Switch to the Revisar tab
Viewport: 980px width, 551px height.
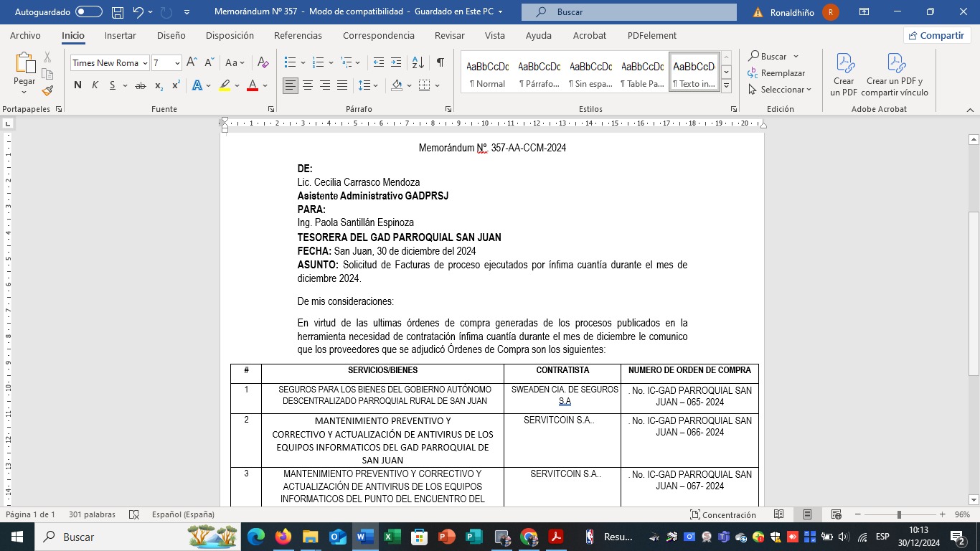[x=449, y=35]
